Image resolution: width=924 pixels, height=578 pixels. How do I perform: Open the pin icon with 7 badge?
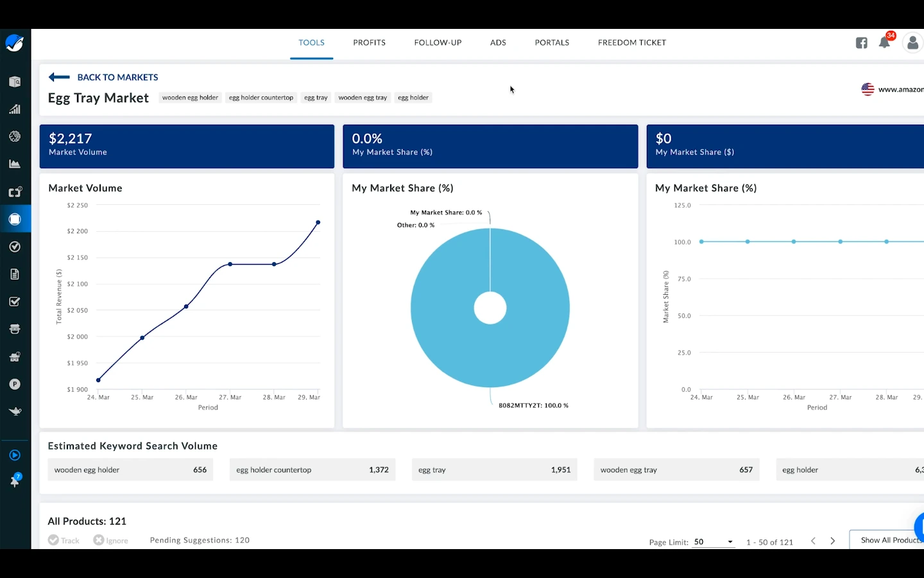point(15,481)
